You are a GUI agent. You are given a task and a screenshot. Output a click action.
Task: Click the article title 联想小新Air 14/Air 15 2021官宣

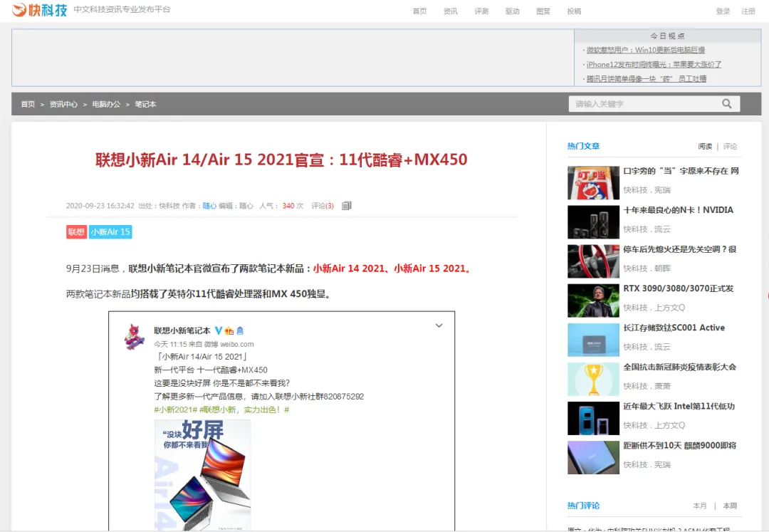tap(281, 160)
